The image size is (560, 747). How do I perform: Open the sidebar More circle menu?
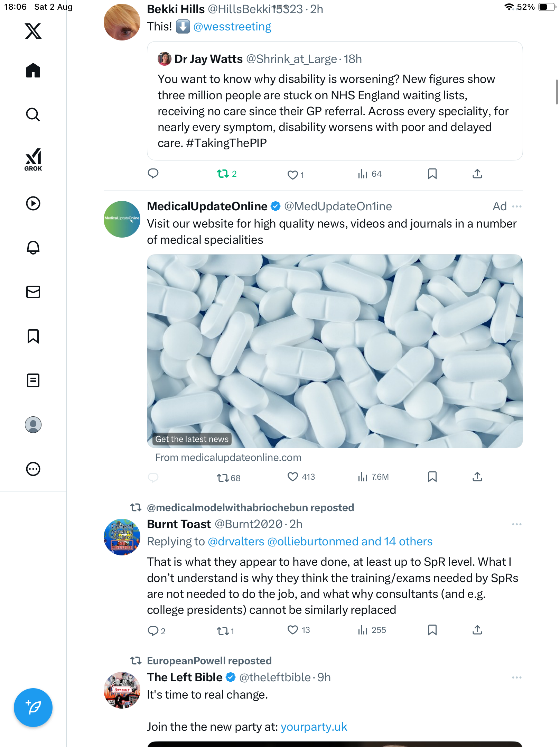click(33, 469)
